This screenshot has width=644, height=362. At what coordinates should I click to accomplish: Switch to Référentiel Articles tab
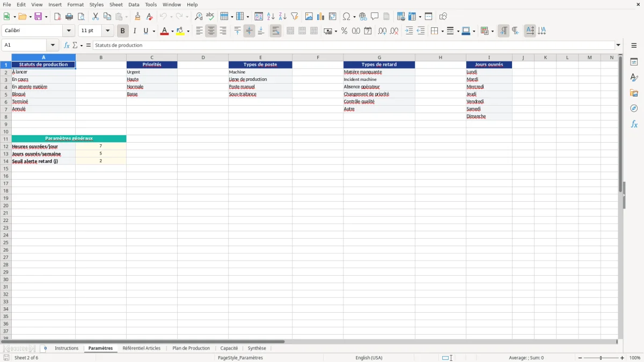[x=142, y=348]
